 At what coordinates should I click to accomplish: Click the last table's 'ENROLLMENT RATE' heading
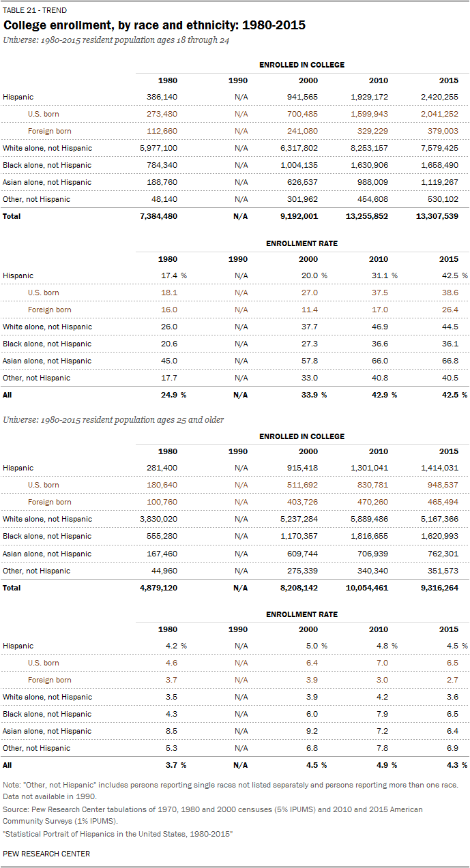302,614
